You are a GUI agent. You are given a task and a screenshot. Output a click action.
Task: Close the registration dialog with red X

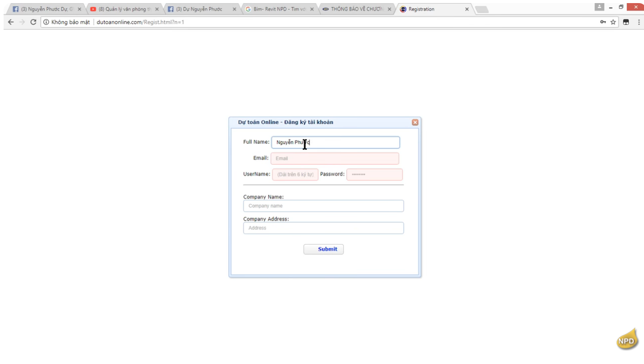415,122
